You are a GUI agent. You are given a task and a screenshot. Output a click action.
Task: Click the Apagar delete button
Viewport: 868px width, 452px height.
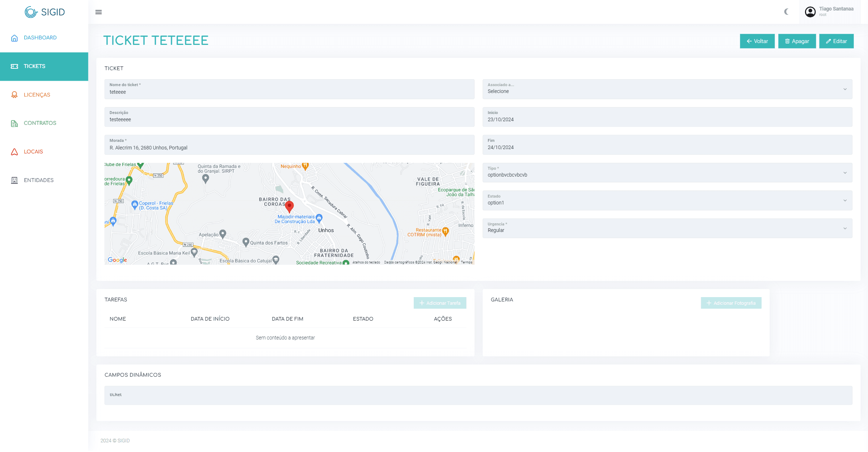[797, 41]
